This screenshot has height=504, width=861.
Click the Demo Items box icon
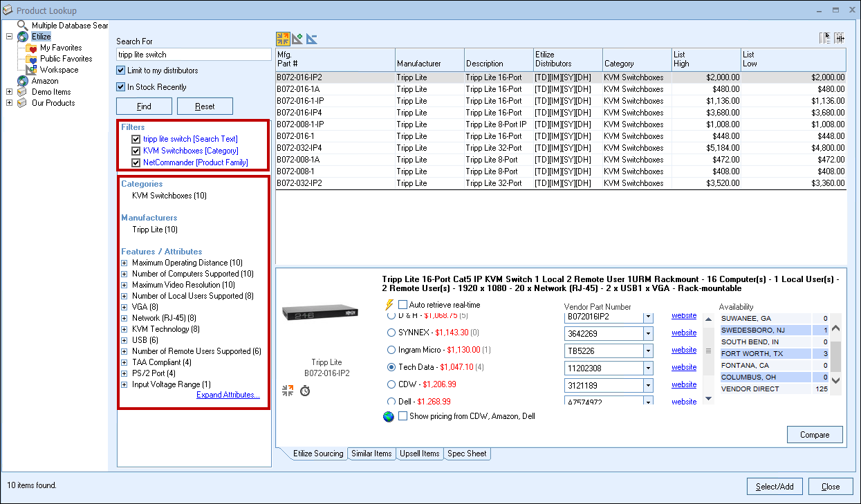click(x=23, y=92)
